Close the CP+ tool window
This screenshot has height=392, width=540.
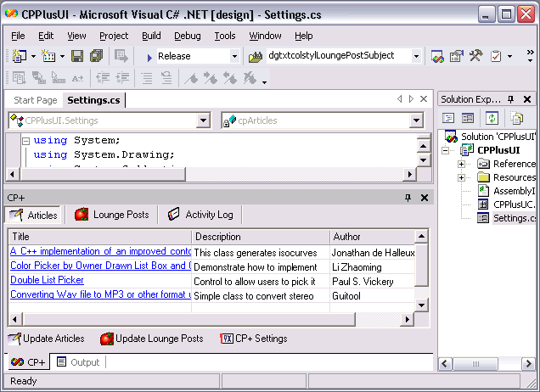click(425, 198)
